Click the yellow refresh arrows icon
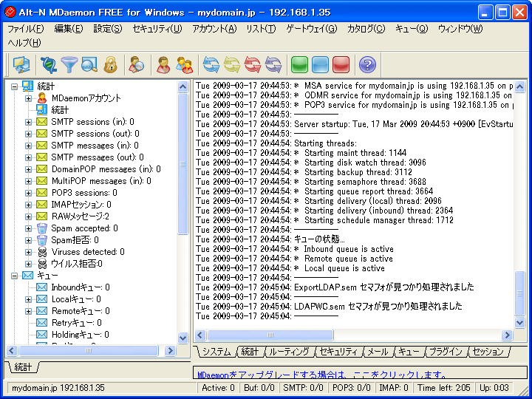Image resolution: width=532 pixels, height=399 pixels. [232, 65]
